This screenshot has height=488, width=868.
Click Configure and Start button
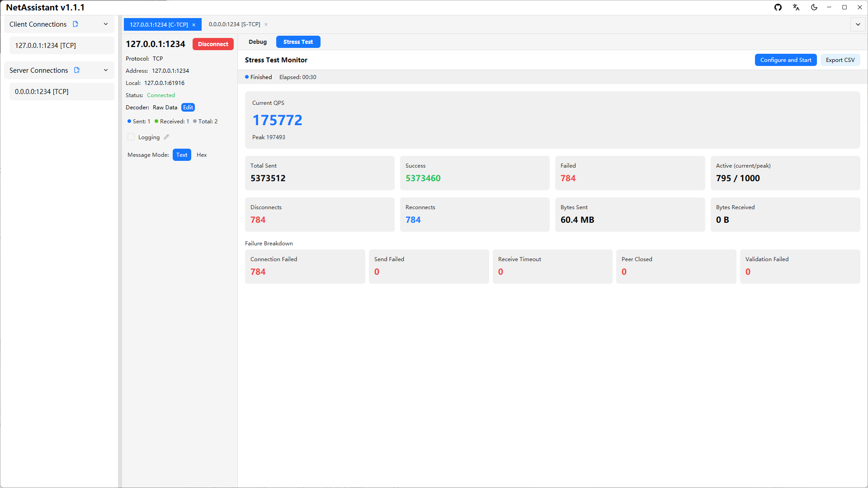pos(786,60)
